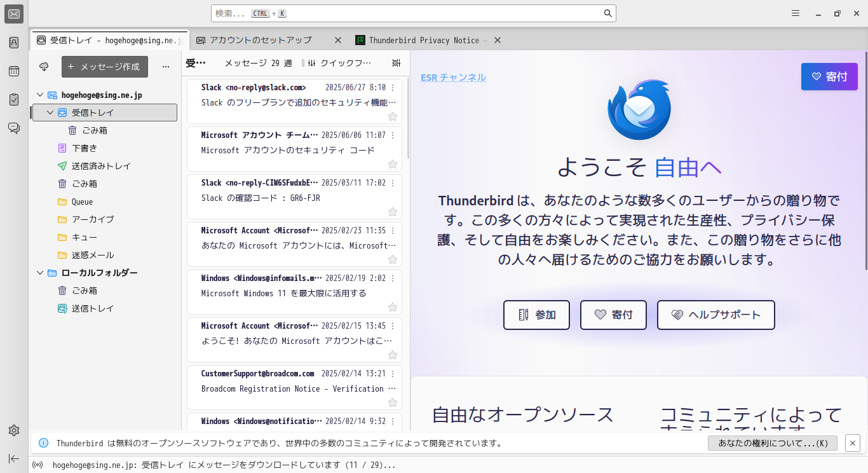The height and width of the screenshot is (473, 868).
Task: Select the 送信トレイ outbox folder
Action: pos(104,308)
